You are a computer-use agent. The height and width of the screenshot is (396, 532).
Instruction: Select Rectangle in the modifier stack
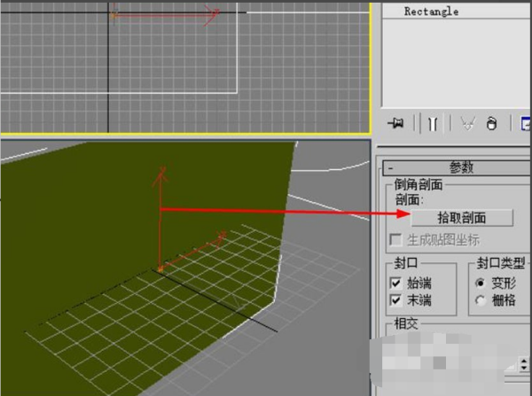431,12
